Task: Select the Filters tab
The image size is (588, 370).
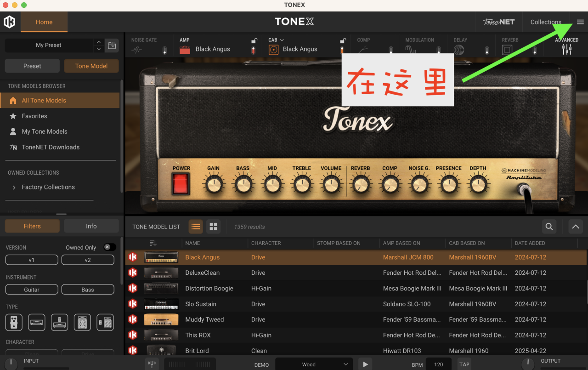Action: 32,226
